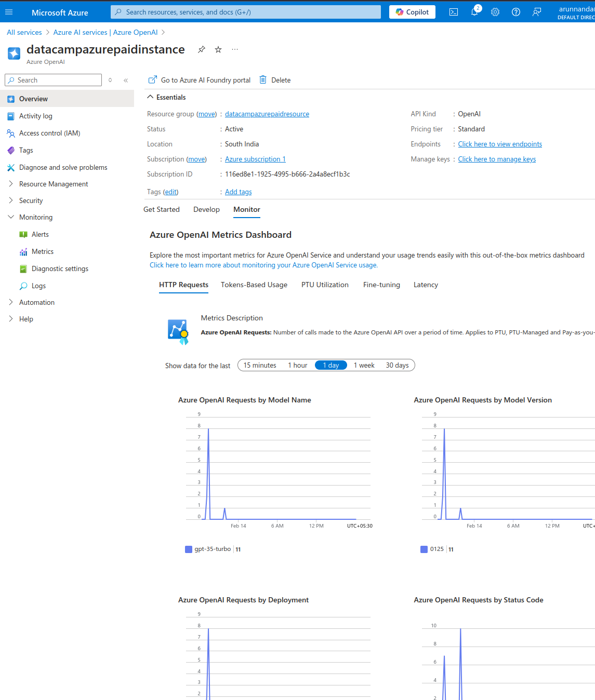Open the learn more about monitoring link

click(263, 265)
